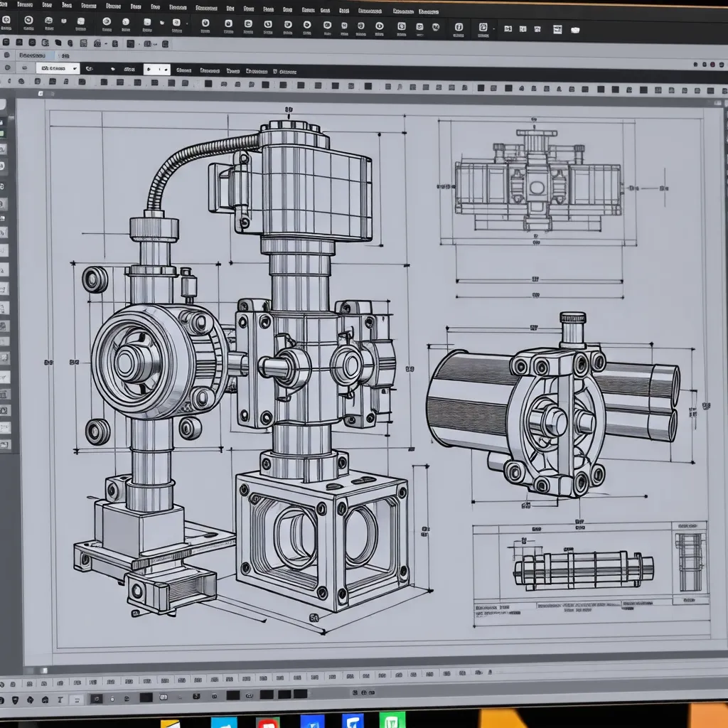
Task: Click the shield-shaped icon in the bottom toolbar
Action: click(x=16, y=700)
